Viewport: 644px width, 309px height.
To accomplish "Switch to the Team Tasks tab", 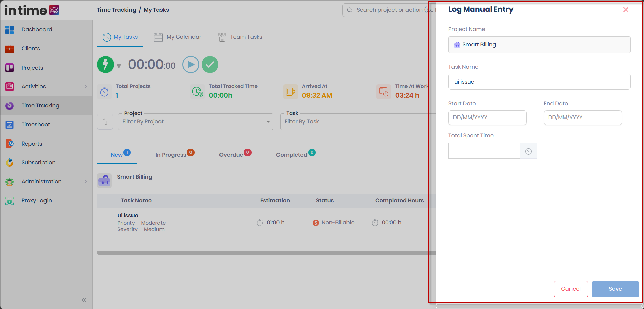I will point(240,37).
